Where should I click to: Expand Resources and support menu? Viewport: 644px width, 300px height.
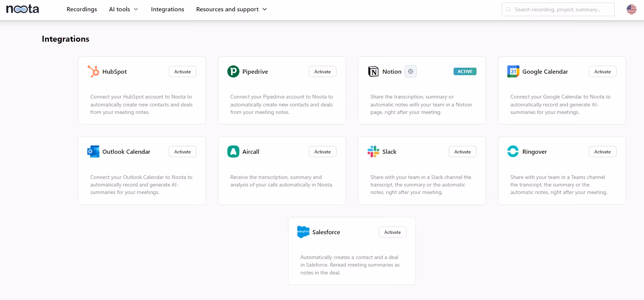tap(231, 9)
